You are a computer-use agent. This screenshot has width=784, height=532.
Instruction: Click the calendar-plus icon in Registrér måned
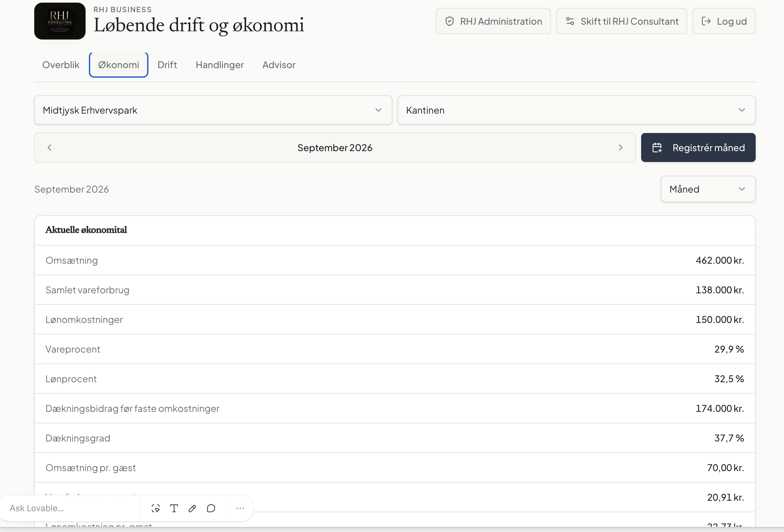click(x=657, y=147)
